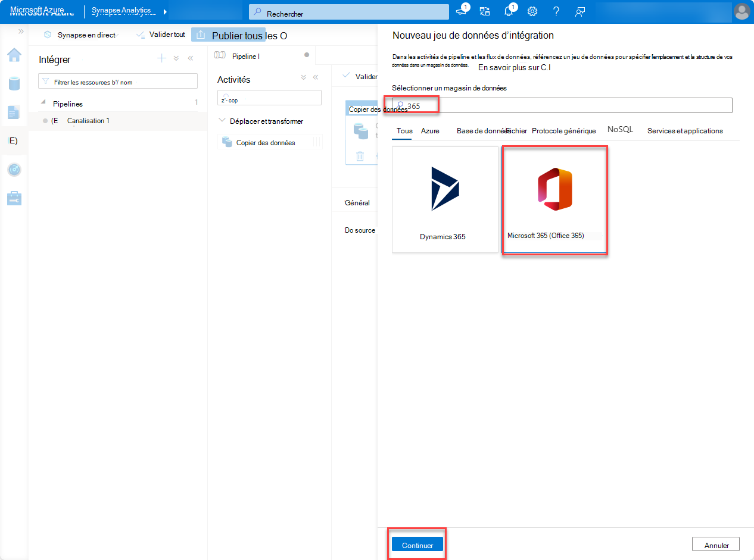Toggle the Integrate panel expand arrows
This screenshot has width=754, height=560.
coord(175,58)
